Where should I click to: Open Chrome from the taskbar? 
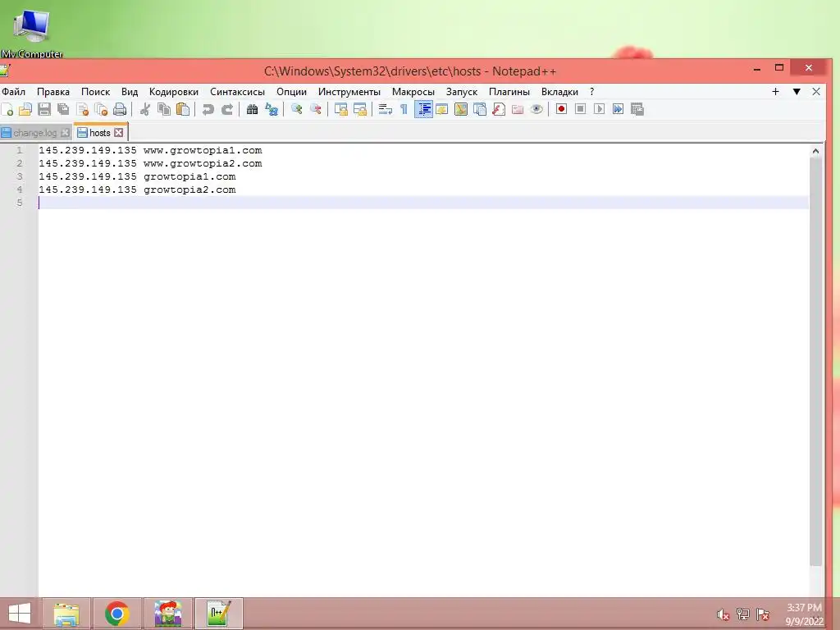click(x=116, y=614)
